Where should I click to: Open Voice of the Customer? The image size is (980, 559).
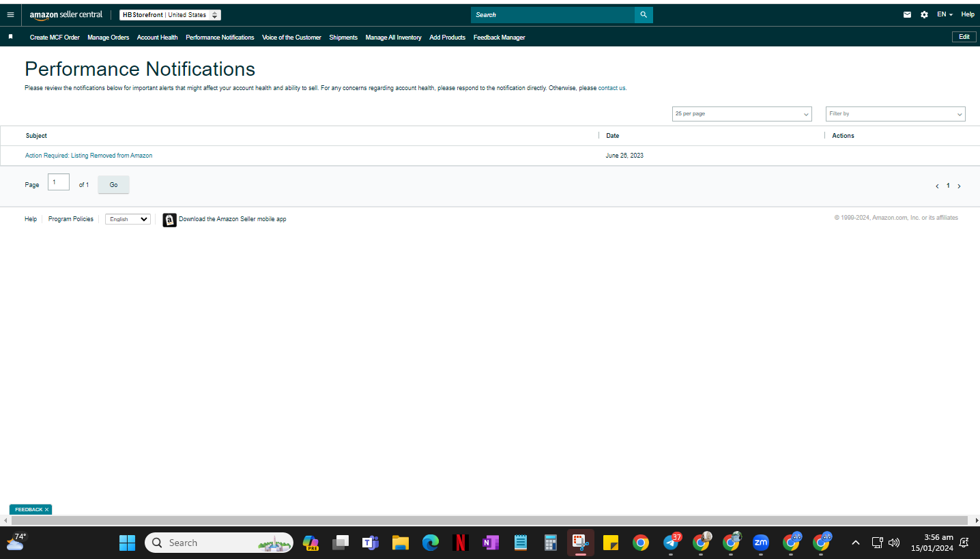291,38
